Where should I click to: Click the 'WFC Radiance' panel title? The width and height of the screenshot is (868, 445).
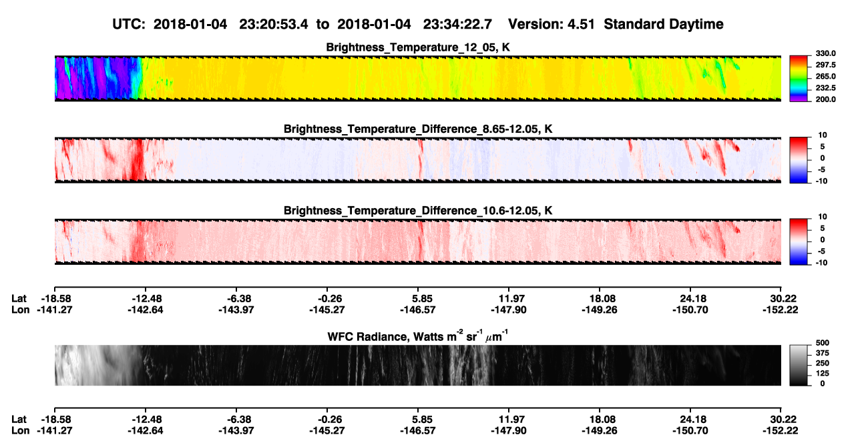(x=418, y=336)
